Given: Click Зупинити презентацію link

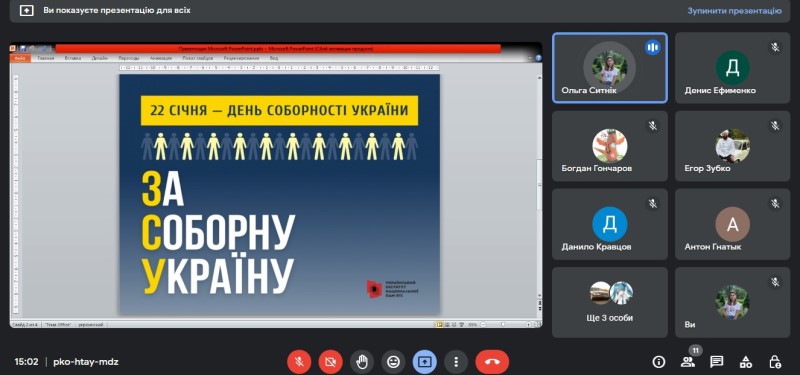Looking at the screenshot, I should (734, 11).
